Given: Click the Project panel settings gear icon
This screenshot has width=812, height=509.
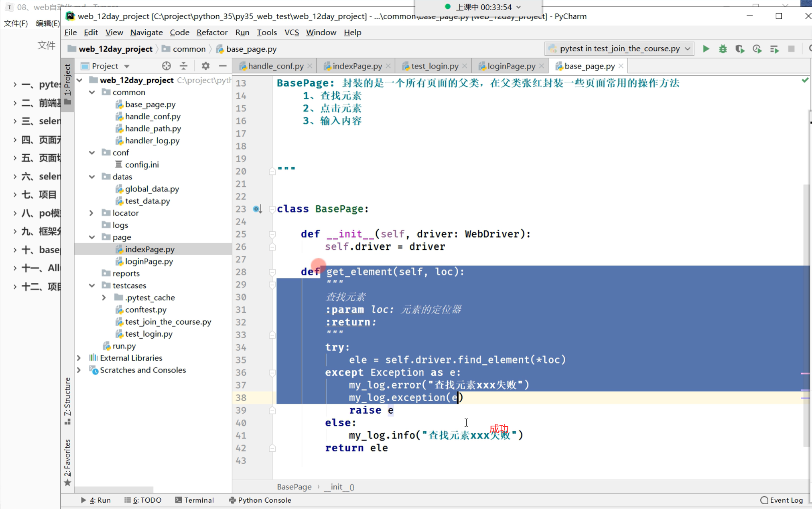Looking at the screenshot, I should (206, 66).
